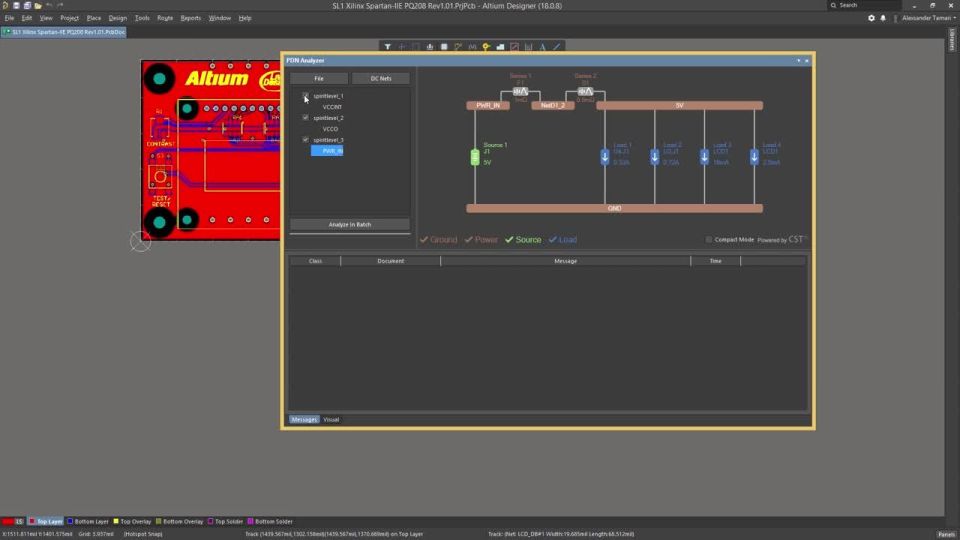Click the selection rectangle icon in active bar
Viewport: 960px width, 540px height.
pyautogui.click(x=416, y=47)
